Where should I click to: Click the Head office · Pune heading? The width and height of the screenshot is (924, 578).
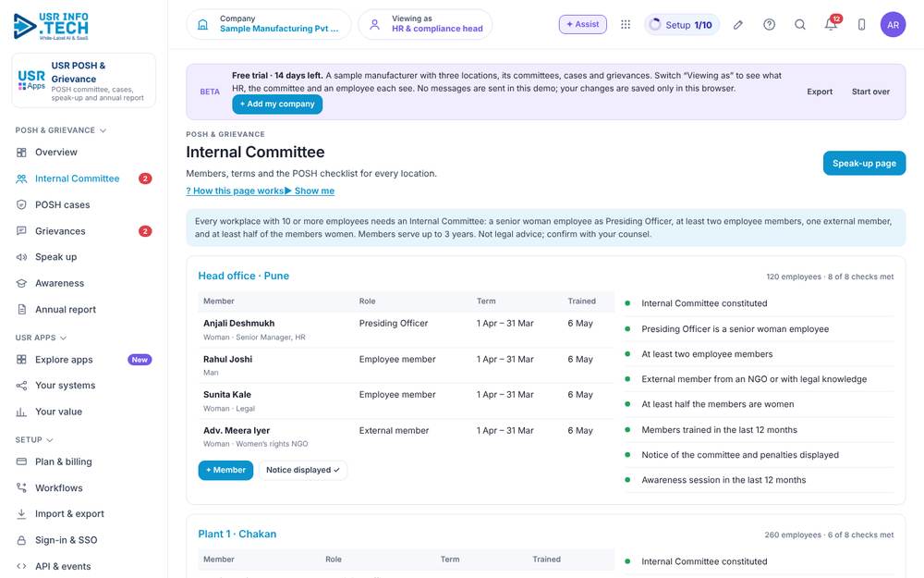coord(243,276)
